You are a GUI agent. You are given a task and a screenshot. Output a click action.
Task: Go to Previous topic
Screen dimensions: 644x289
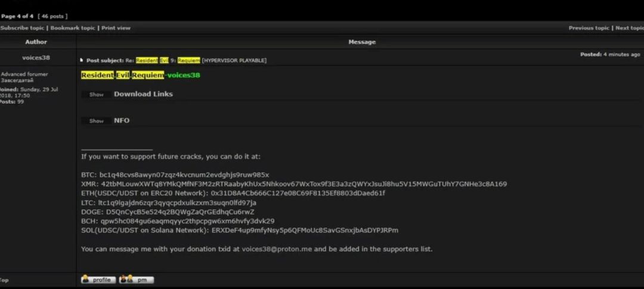point(589,28)
